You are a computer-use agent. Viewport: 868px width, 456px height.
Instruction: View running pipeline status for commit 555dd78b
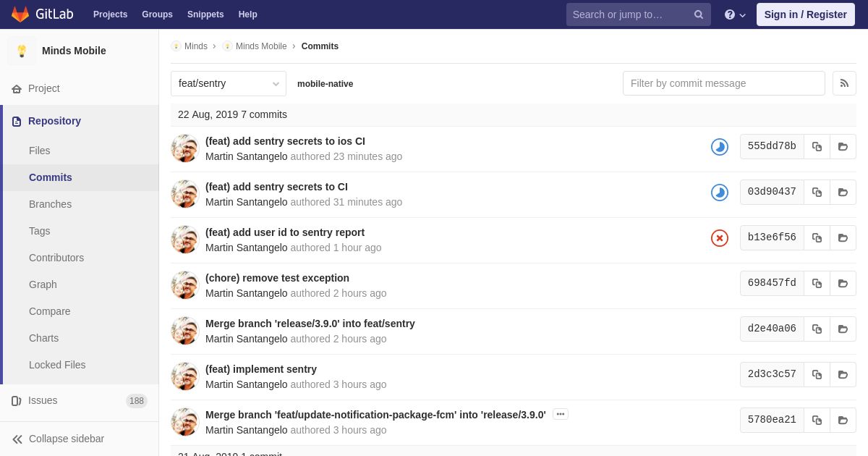pos(720,147)
